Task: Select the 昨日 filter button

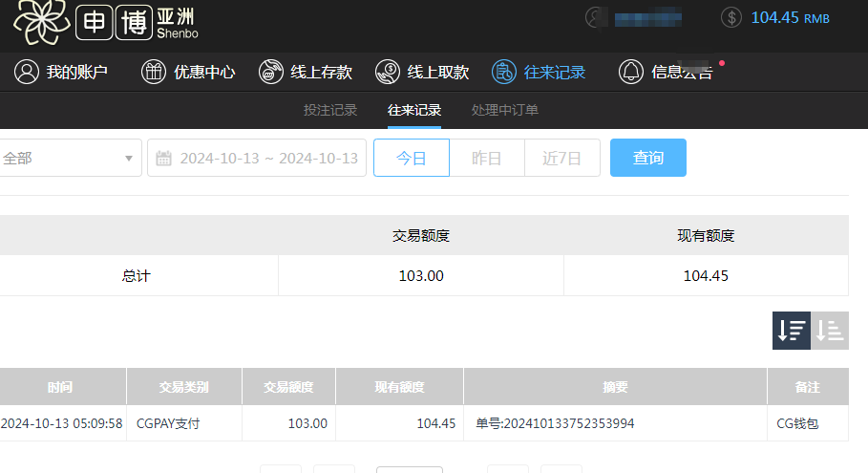Action: (487, 158)
